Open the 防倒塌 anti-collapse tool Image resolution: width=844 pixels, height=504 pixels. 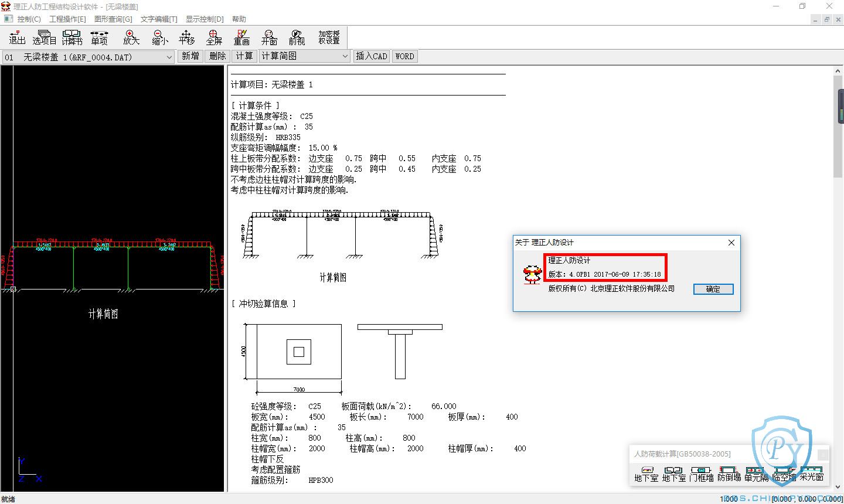pyautogui.click(x=729, y=474)
